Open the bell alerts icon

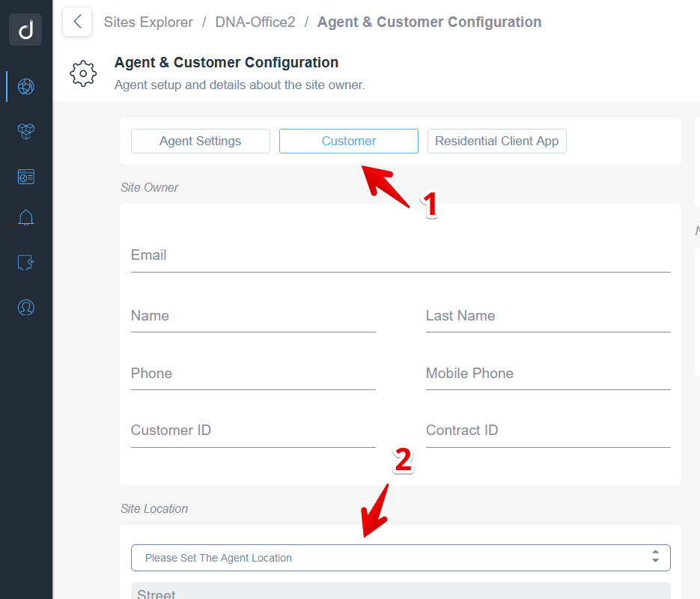(x=26, y=218)
